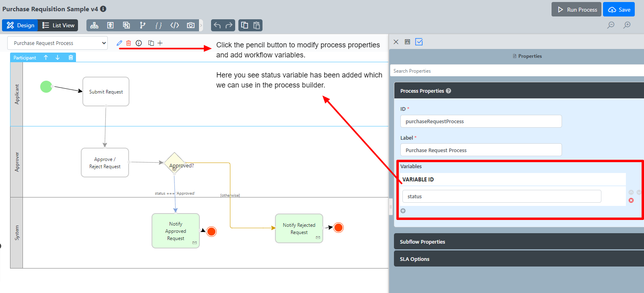Click the undo arrow in toolbar
Image resolution: width=644 pixels, height=293 pixels.
point(217,25)
